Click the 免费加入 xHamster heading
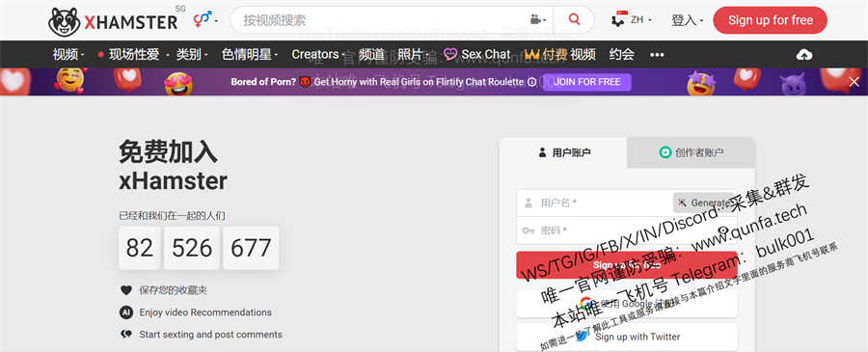 click(174, 166)
